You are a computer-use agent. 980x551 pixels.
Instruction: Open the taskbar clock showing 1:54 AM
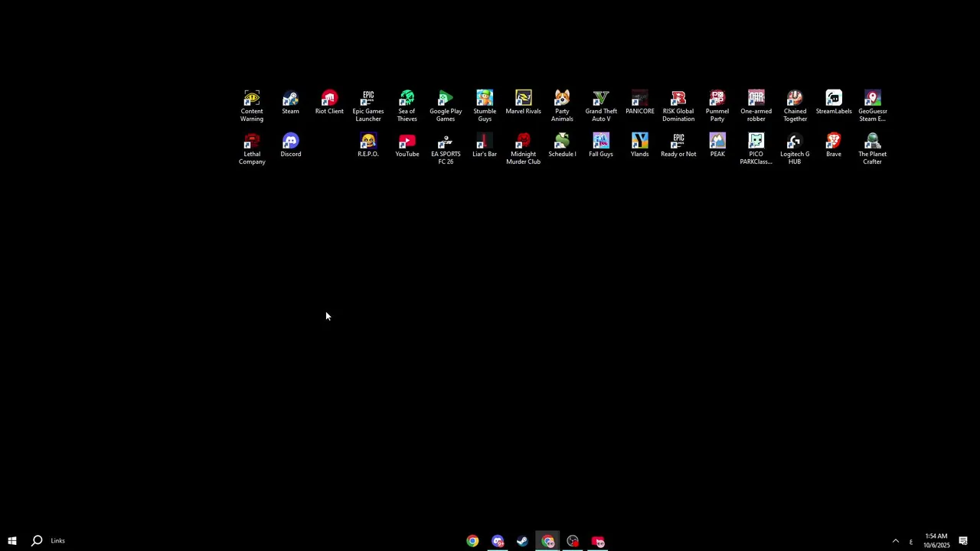point(936,541)
